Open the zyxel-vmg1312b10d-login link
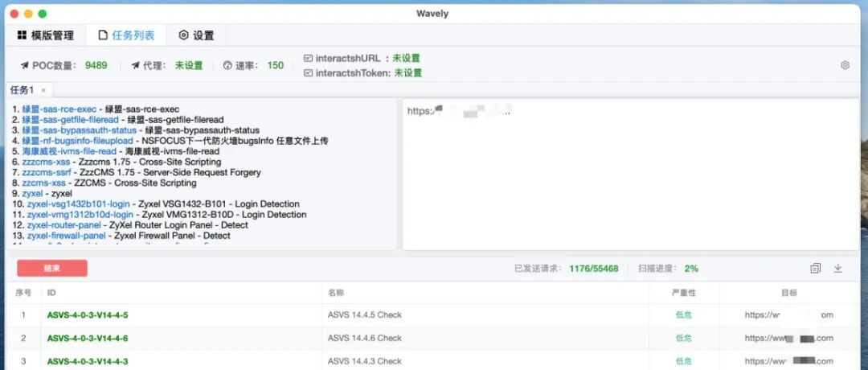 coord(80,214)
